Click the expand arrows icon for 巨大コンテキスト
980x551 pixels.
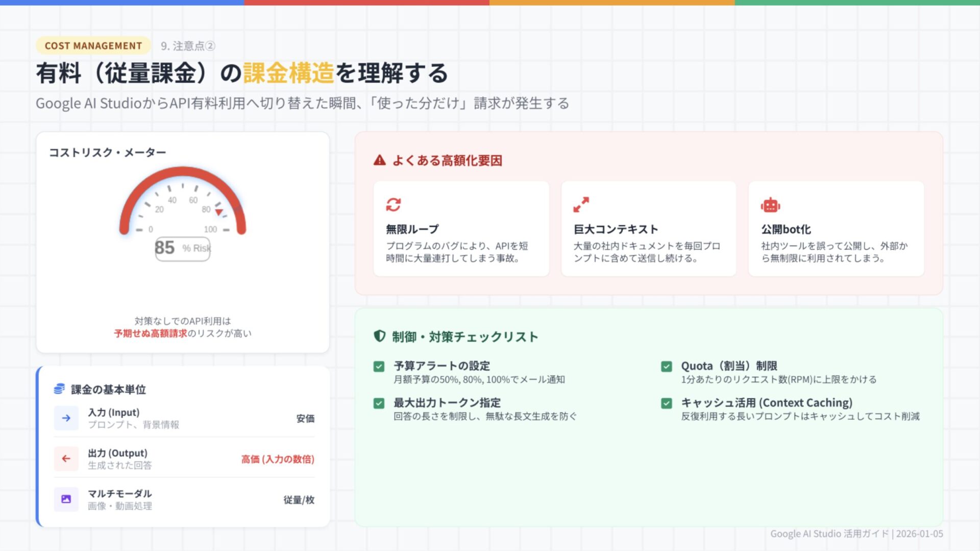point(581,205)
